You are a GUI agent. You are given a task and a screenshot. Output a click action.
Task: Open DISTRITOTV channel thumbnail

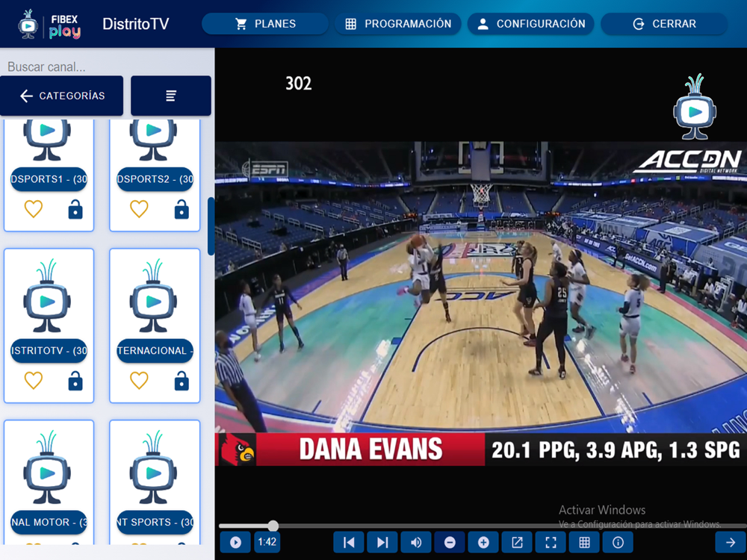point(47,295)
